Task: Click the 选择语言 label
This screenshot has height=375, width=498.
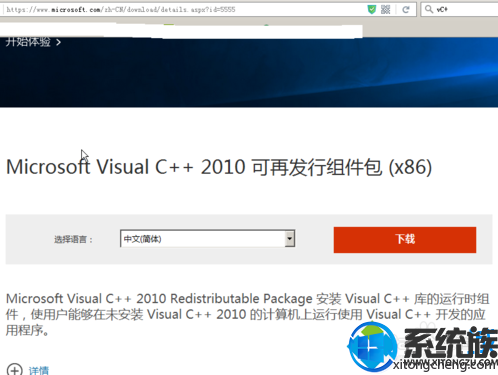Action: 73,239
